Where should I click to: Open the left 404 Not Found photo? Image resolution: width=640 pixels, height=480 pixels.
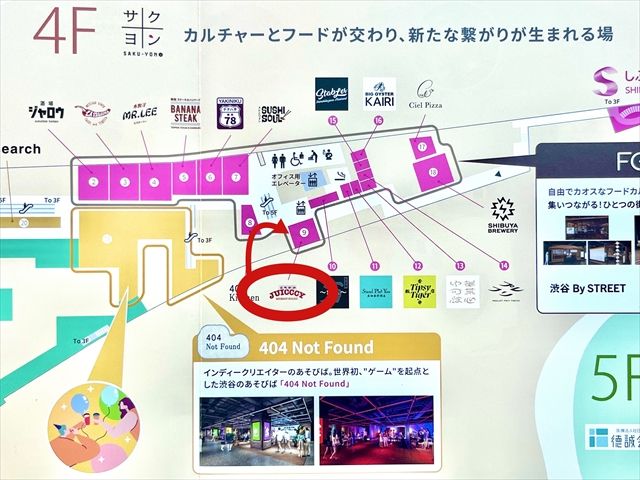[255, 421]
